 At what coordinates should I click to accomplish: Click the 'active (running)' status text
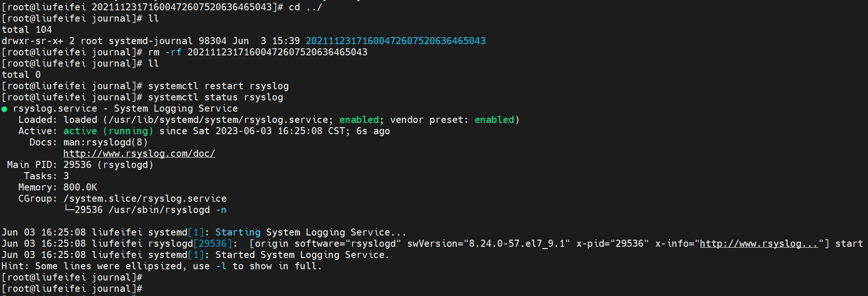(x=108, y=131)
